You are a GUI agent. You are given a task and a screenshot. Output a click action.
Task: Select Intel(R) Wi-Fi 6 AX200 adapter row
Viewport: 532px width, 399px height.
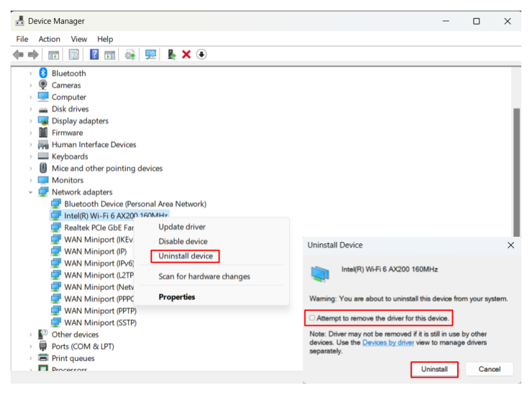point(110,215)
